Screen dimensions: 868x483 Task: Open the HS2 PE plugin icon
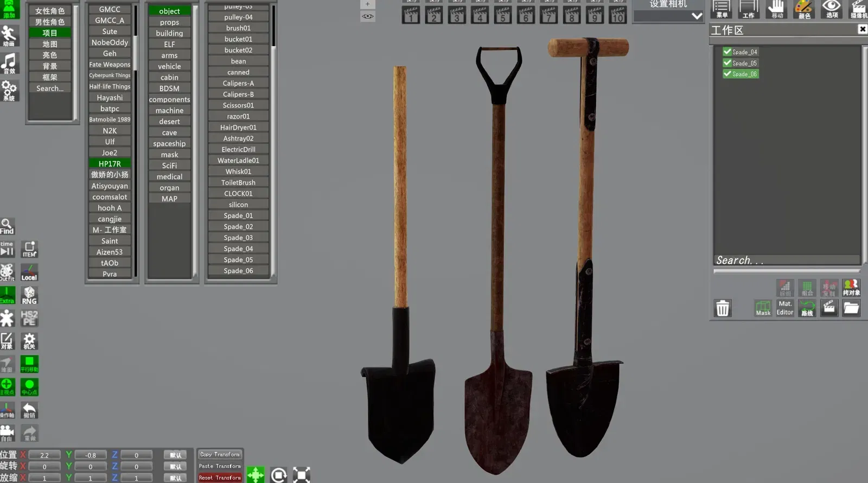[x=29, y=318]
